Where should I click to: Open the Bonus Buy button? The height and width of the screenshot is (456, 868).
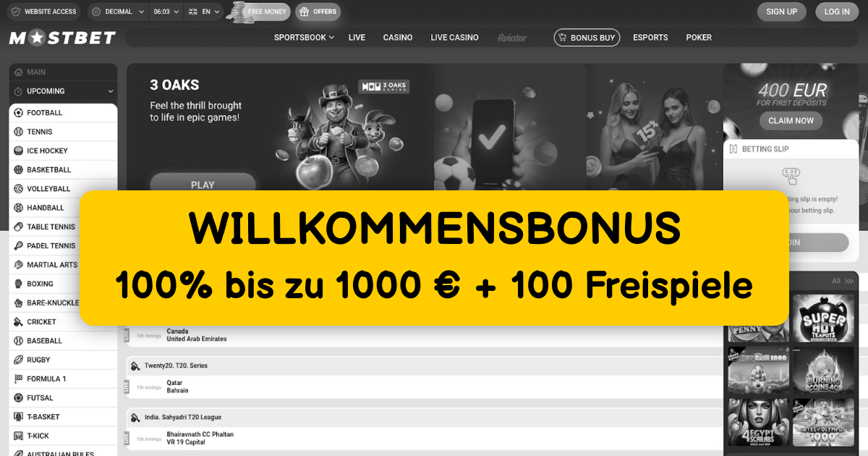coord(587,38)
